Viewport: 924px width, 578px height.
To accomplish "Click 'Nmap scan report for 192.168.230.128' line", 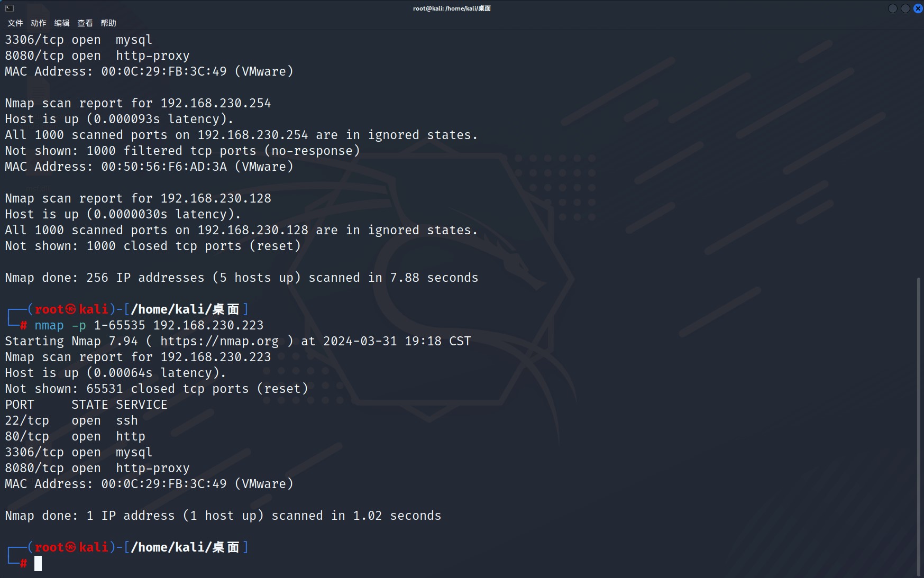I will [138, 198].
